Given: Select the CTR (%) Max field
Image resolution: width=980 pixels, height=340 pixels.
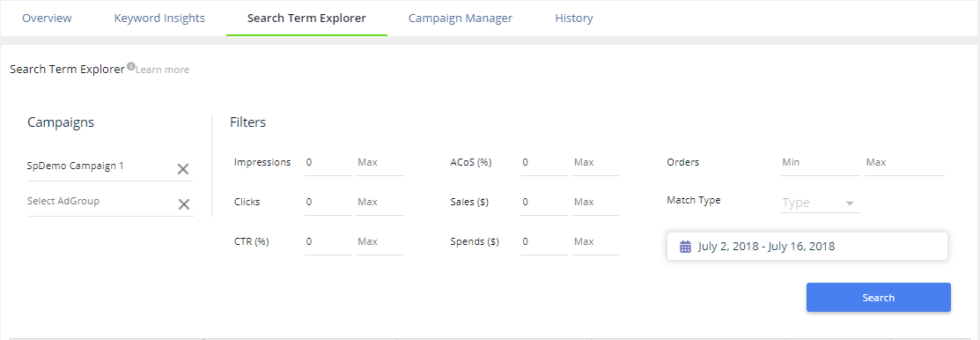Looking at the screenshot, I should pyautogui.click(x=380, y=241).
